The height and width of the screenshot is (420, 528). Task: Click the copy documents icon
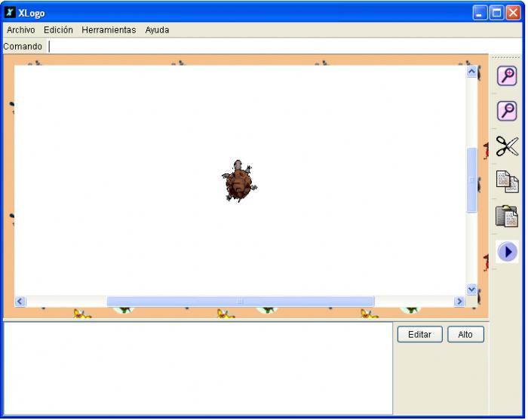coord(507,182)
